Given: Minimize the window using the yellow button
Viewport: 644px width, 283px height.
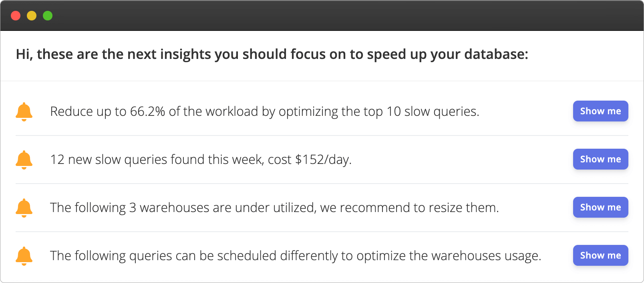Looking at the screenshot, I should pos(32,16).
